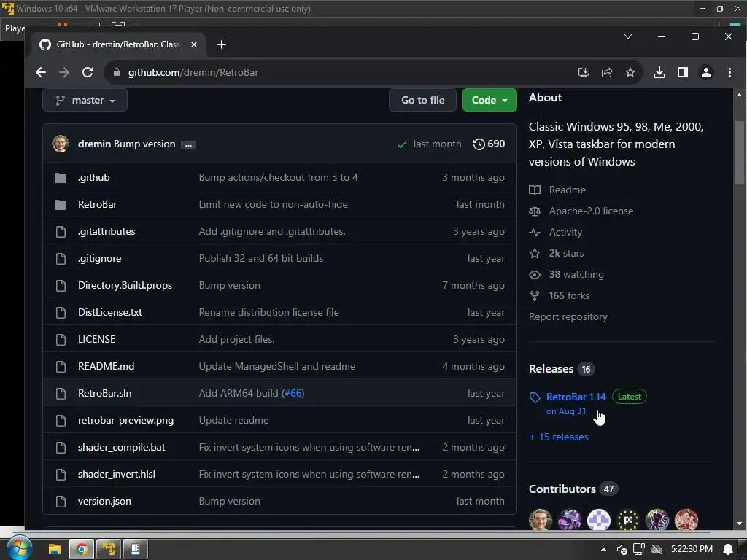The width and height of the screenshot is (747, 560).
Task: Click the site lock icon in address bar
Action: 116,72
